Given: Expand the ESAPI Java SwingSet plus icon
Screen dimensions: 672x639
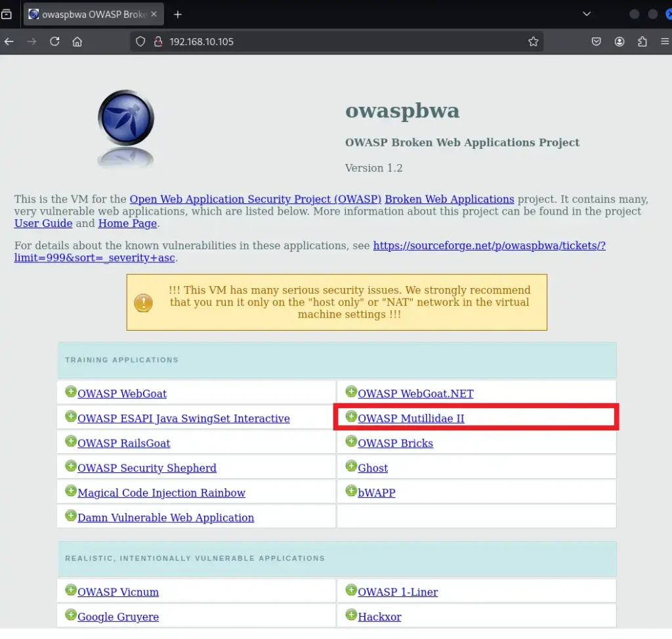Looking at the screenshot, I should tap(71, 417).
